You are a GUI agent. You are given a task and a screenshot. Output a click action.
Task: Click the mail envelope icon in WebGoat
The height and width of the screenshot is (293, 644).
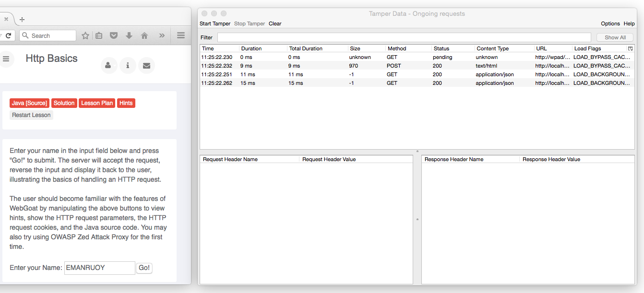coord(146,66)
